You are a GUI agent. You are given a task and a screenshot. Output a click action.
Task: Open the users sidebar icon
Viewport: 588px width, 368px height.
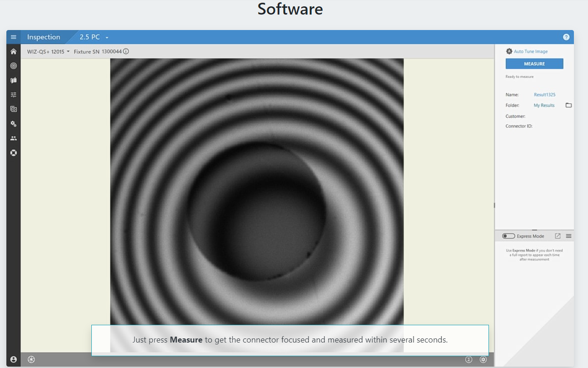14,138
